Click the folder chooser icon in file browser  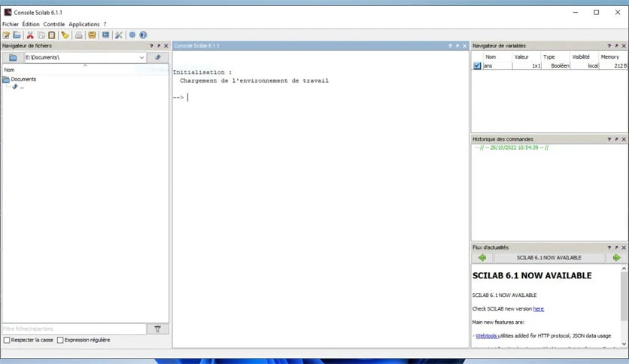[14, 58]
